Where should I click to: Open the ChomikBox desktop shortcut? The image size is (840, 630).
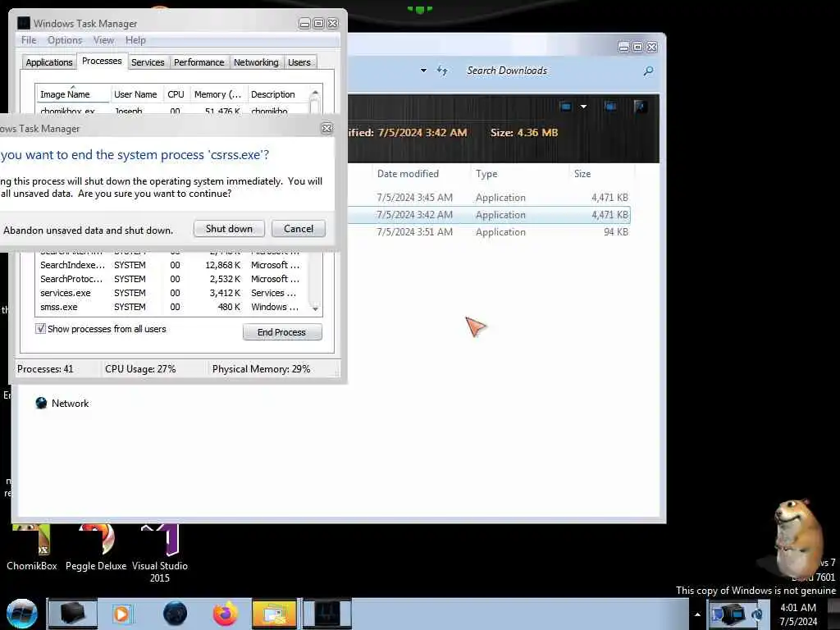click(x=32, y=548)
